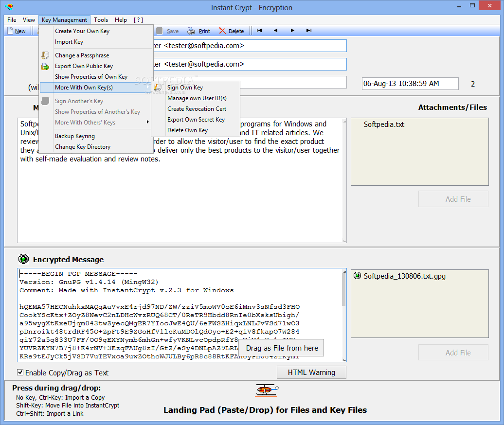
Task: Choose Change Key Directory
Action: (83, 147)
